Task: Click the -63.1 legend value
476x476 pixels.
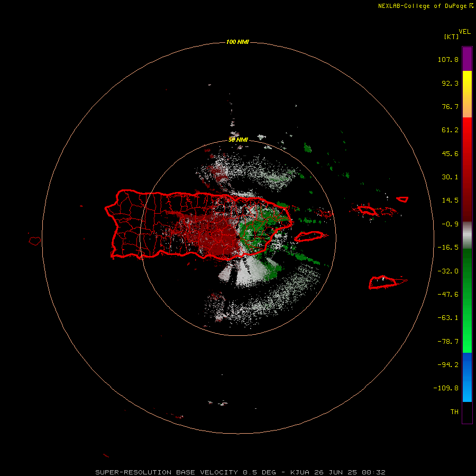Action: [x=448, y=318]
